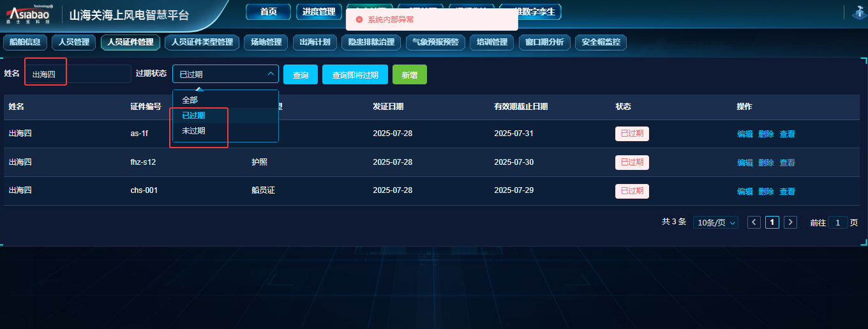Click the 已过期 status tag in as-1f row
Viewport: 868px width, 329px height.
point(632,134)
